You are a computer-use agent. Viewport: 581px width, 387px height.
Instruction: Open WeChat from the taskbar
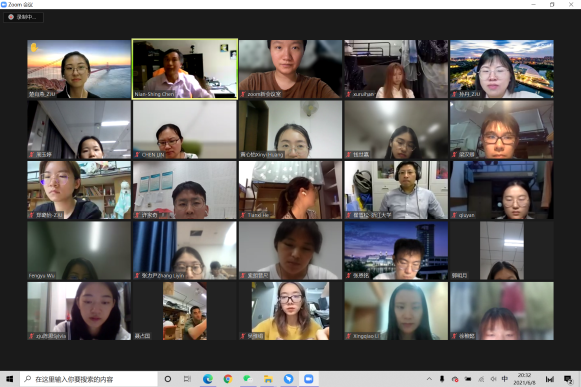(248, 379)
